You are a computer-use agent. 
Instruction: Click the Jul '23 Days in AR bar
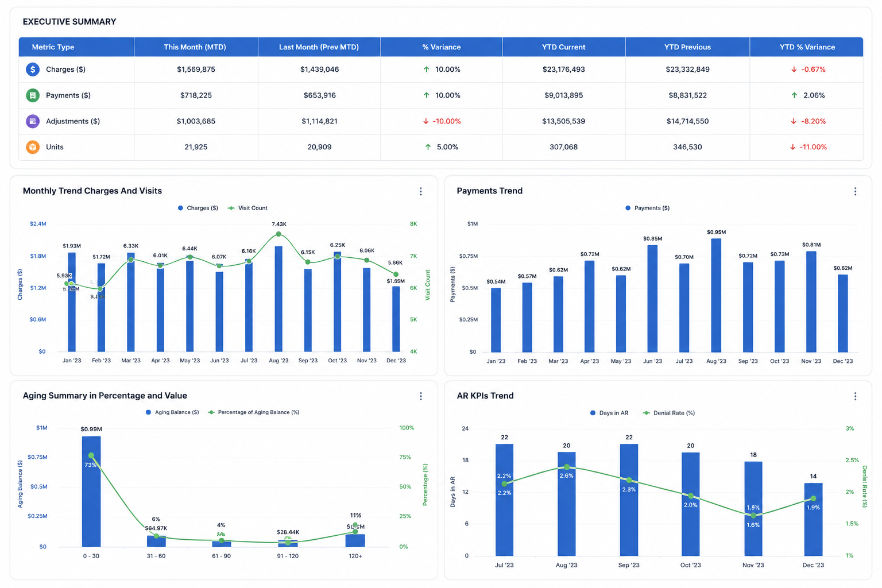(x=504, y=500)
